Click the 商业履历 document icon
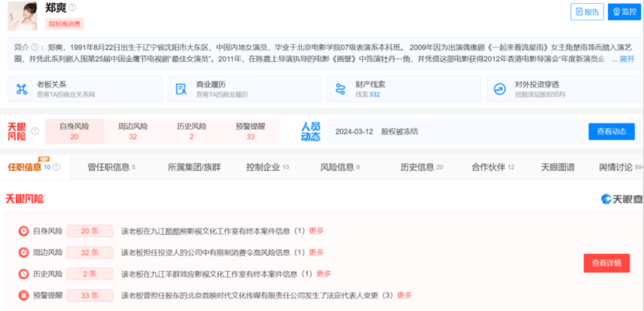The width and height of the screenshot is (644, 311). tap(181, 89)
